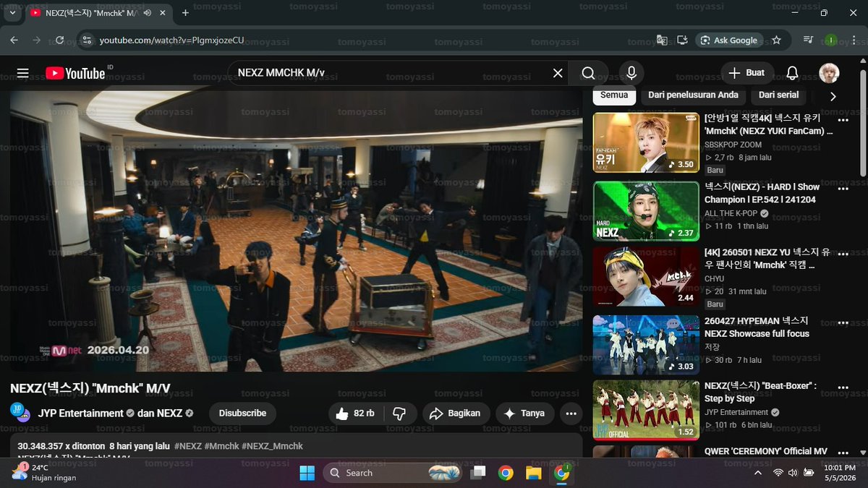868x488 pixels.
Task: Open the Chrome profile icon
Action: pos(831,40)
